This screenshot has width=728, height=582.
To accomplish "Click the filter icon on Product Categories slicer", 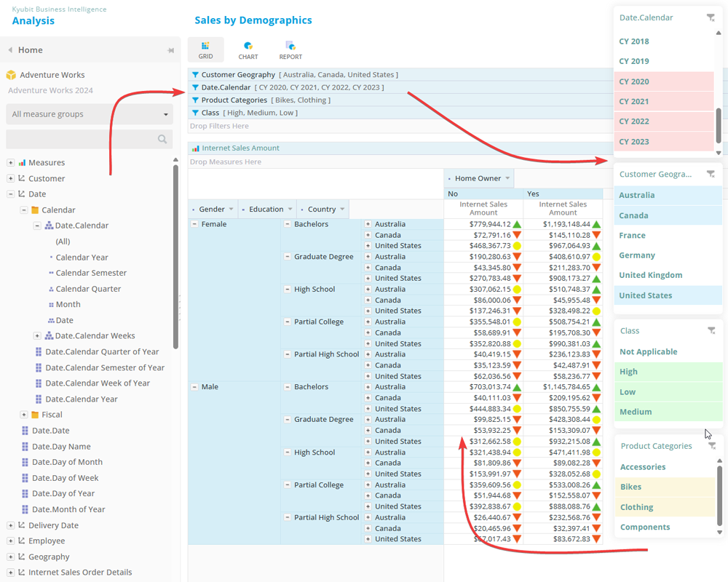I will coord(712,446).
